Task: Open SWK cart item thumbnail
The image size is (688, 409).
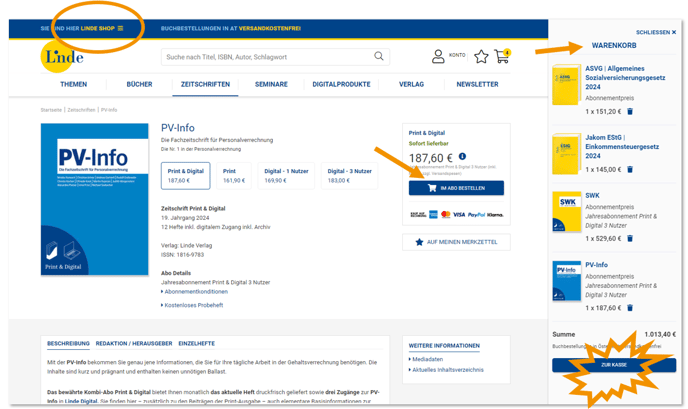Action: tap(566, 212)
